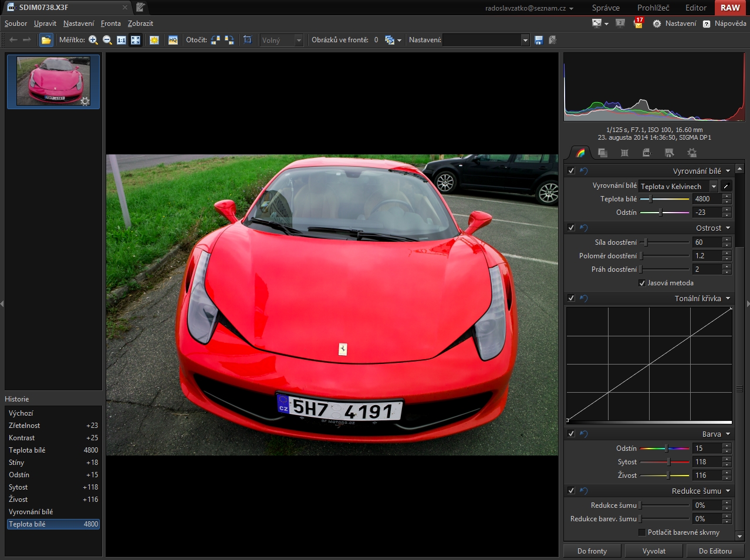Open the Upravit menu
This screenshot has height=560, width=750.
[45, 23]
